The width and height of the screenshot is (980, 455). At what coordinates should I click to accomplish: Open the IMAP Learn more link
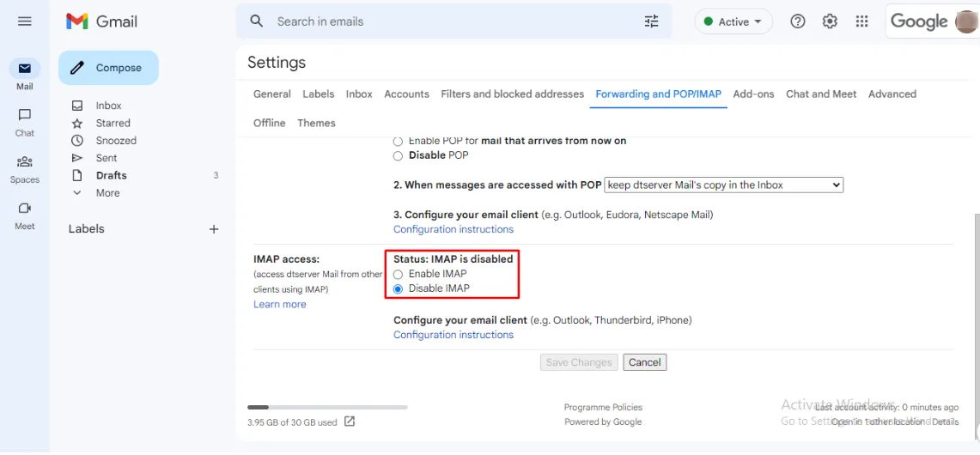(x=279, y=305)
